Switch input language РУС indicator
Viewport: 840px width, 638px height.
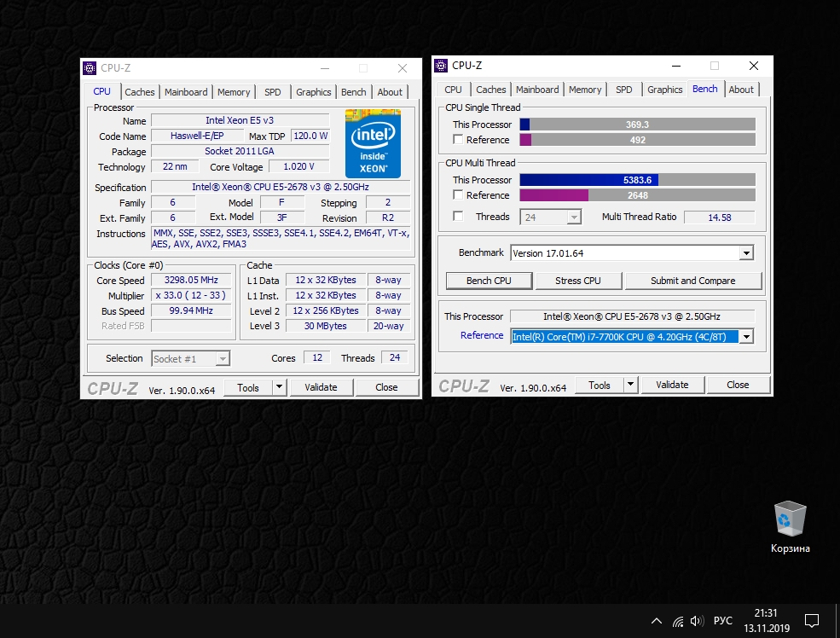(x=722, y=620)
